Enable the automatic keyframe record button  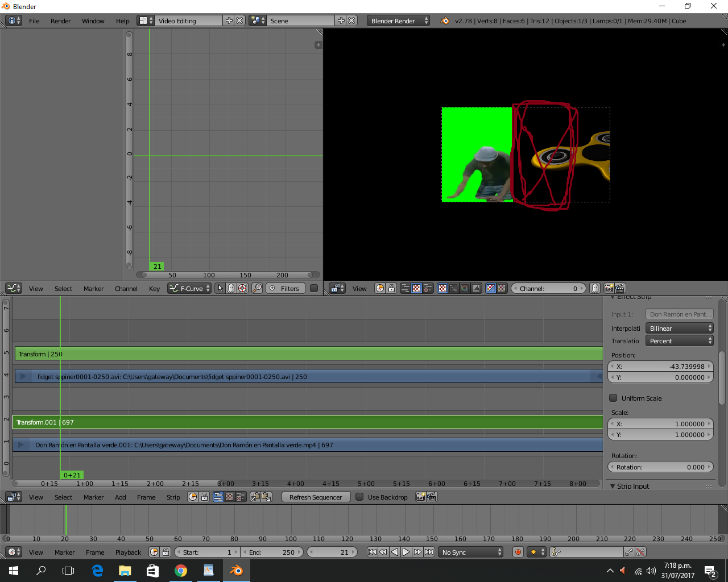point(518,552)
